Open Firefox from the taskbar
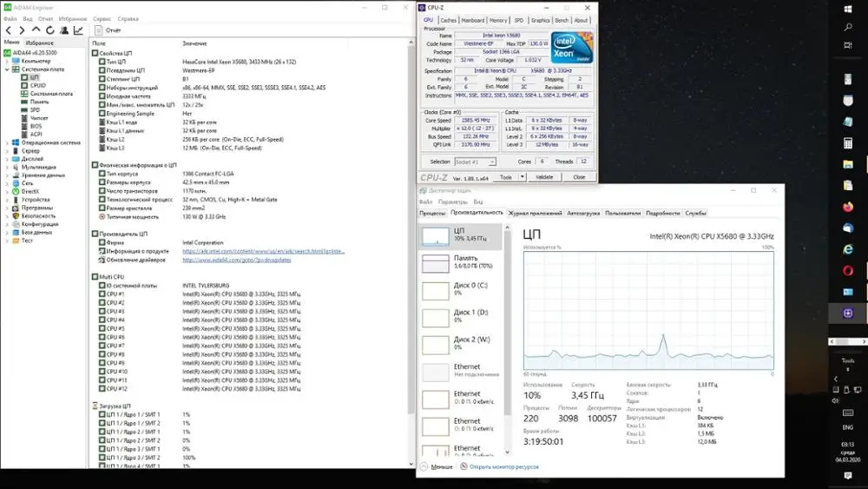The image size is (868, 489). [x=848, y=207]
